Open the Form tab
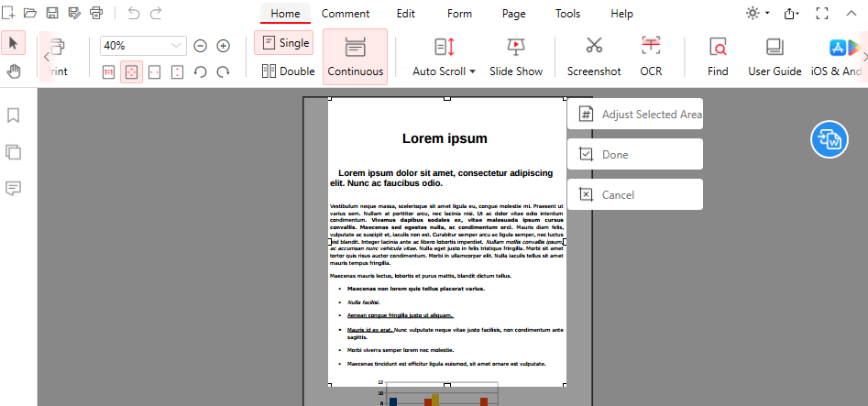Screen dimensions: 868x406 click(459, 14)
